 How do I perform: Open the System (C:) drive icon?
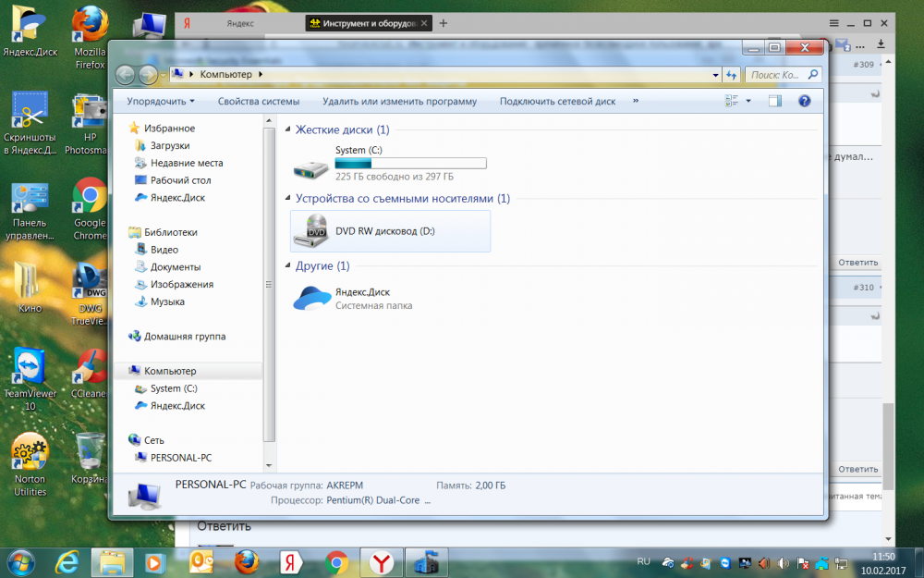[311, 168]
